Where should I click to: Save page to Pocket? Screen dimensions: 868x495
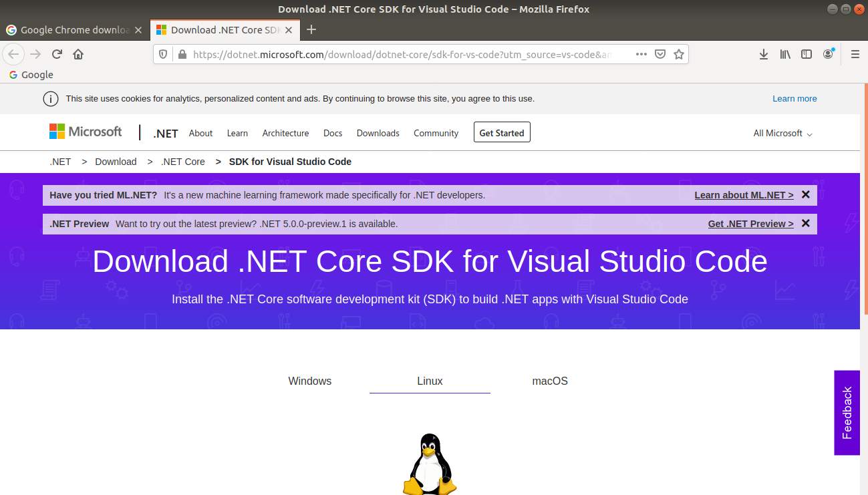(660, 54)
